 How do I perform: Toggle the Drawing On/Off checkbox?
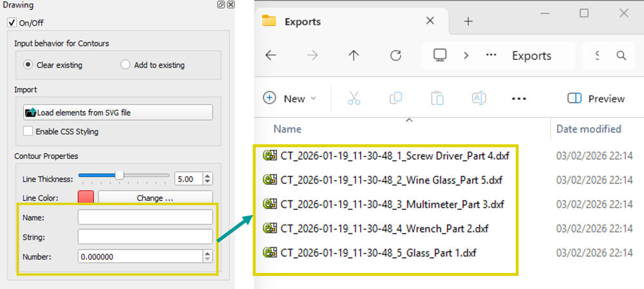(11, 23)
